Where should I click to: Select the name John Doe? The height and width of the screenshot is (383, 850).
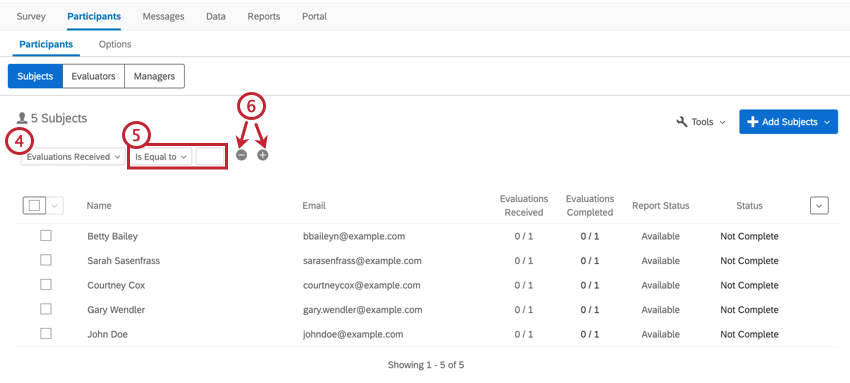click(107, 334)
